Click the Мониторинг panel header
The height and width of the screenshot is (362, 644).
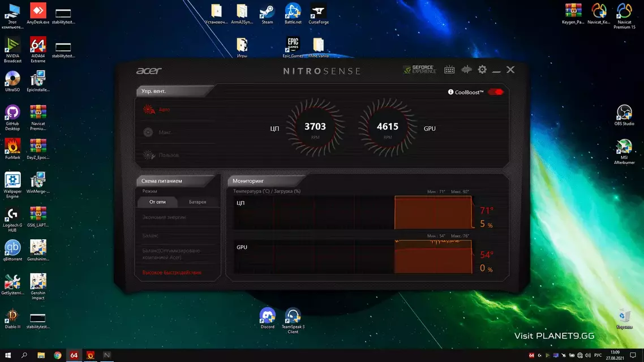[x=266, y=180]
